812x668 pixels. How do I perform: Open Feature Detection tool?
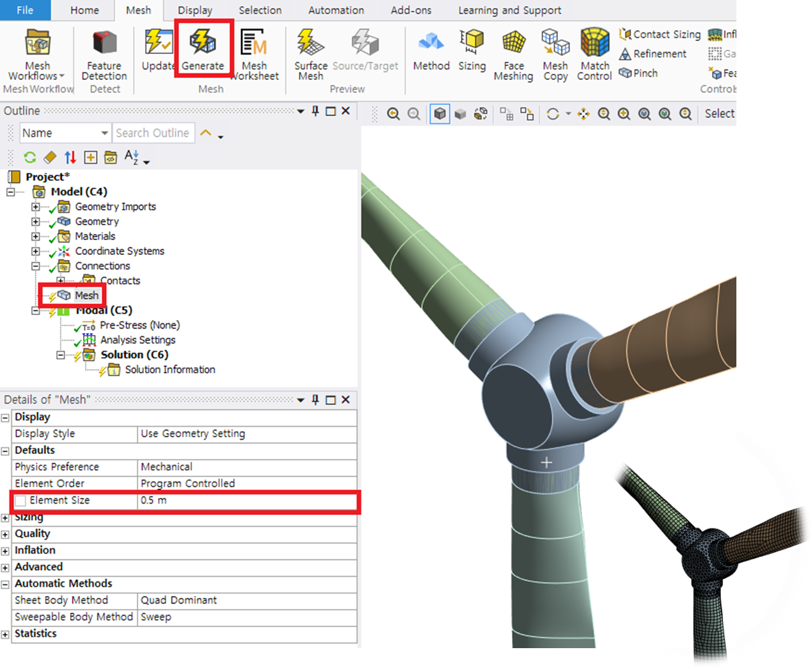coord(104,45)
